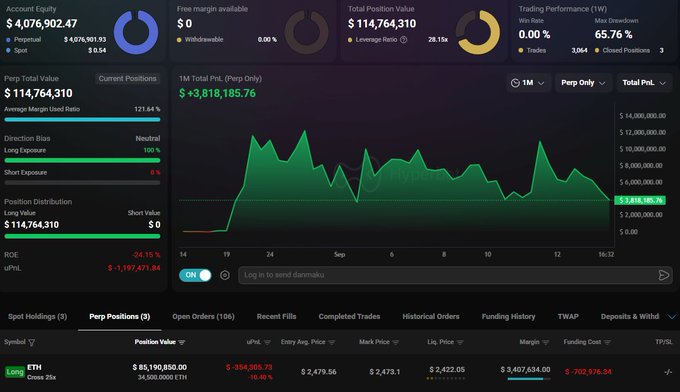Click the Short Exposure gray bar

(82, 183)
